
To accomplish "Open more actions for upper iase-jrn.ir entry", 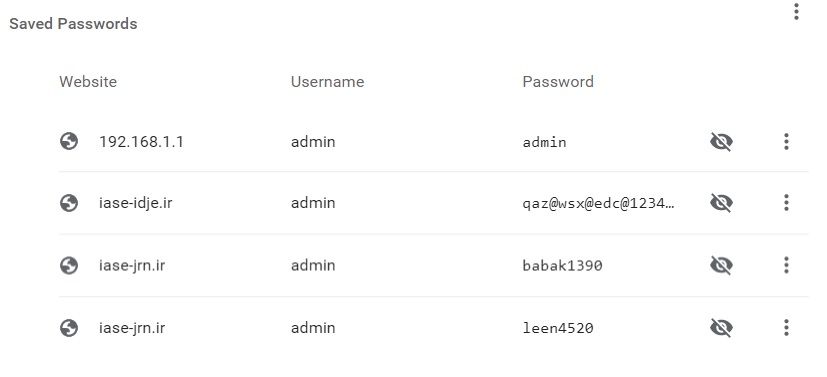I will coord(786,265).
